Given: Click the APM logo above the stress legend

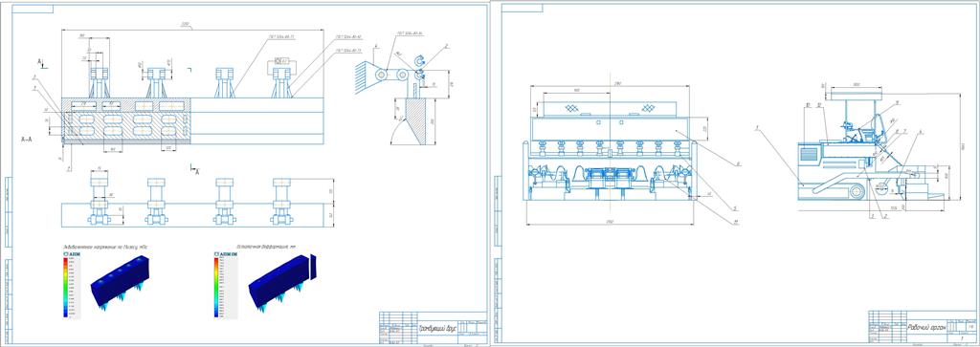Looking at the screenshot, I should pyautogui.click(x=71, y=254).
